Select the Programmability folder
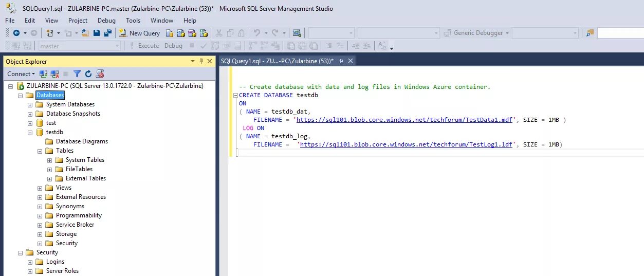The height and width of the screenshot is (276, 644). 79,215
